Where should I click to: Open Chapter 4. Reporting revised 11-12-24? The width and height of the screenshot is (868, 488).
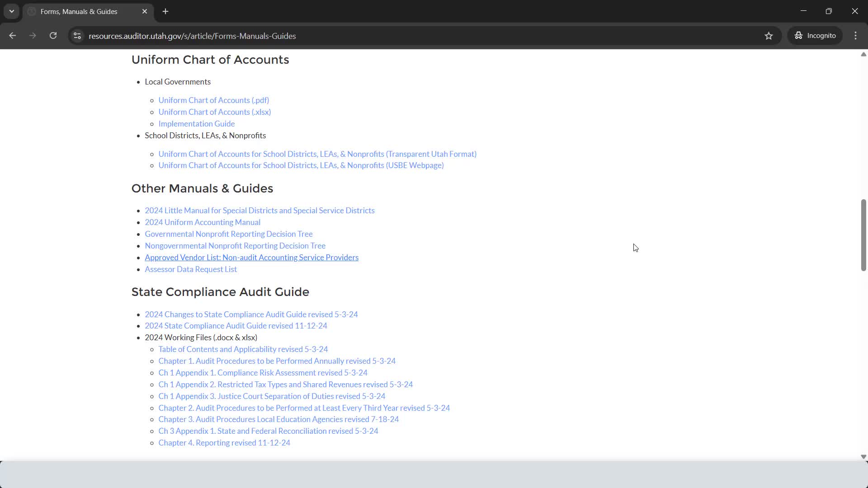pyautogui.click(x=224, y=442)
